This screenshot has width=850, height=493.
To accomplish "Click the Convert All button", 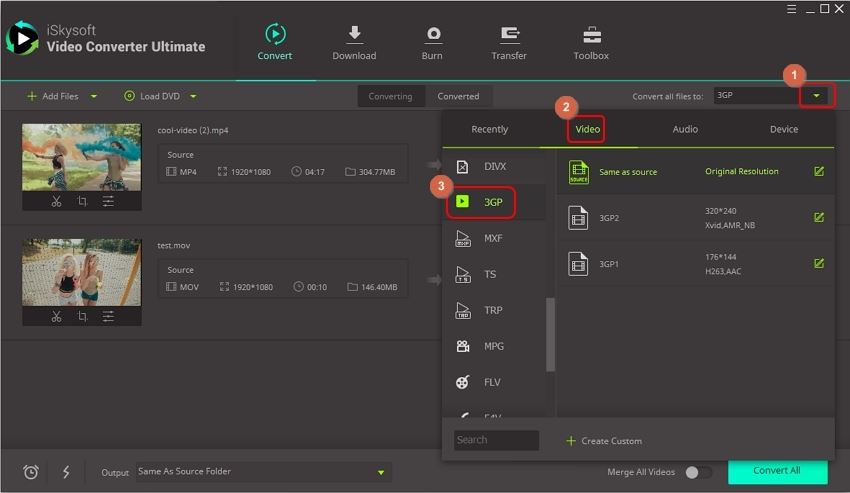I will pos(776,471).
